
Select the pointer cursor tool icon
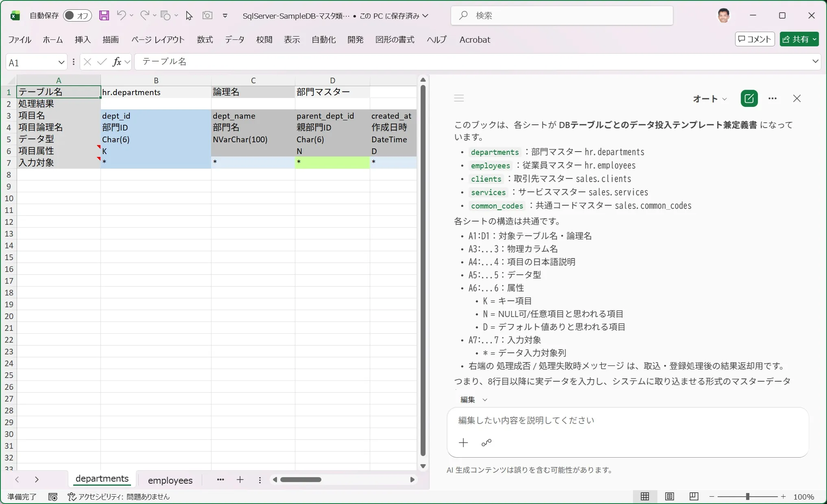pyautogui.click(x=189, y=15)
